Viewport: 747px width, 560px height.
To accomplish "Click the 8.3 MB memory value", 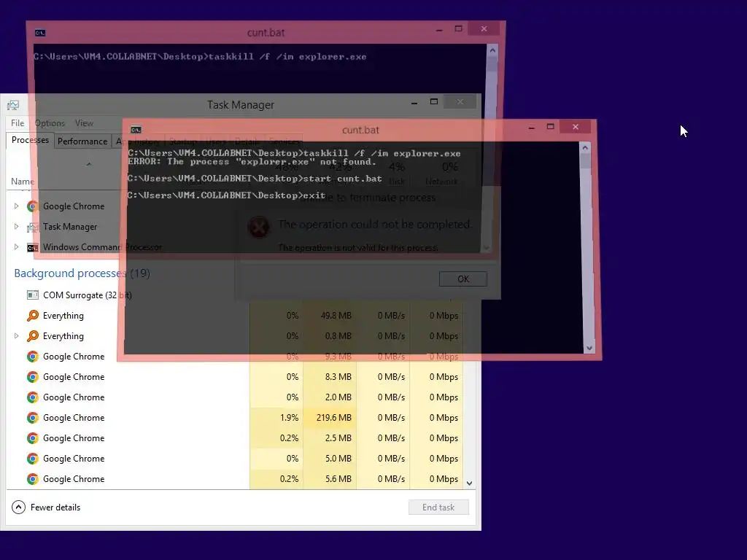I will click(x=338, y=377).
